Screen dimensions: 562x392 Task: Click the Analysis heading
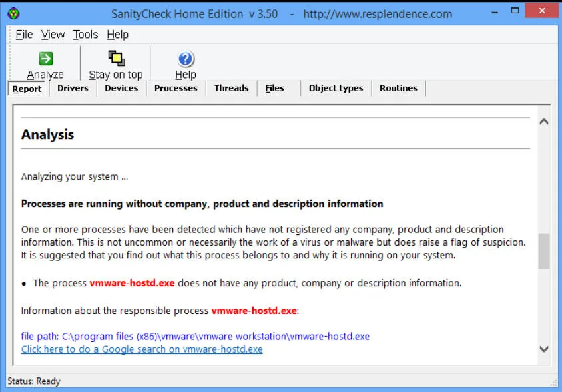[x=48, y=134]
